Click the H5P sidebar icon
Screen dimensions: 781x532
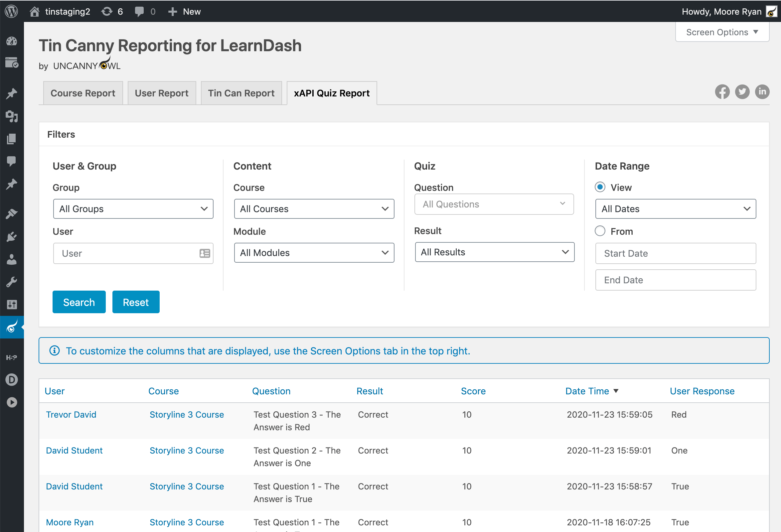click(11, 357)
